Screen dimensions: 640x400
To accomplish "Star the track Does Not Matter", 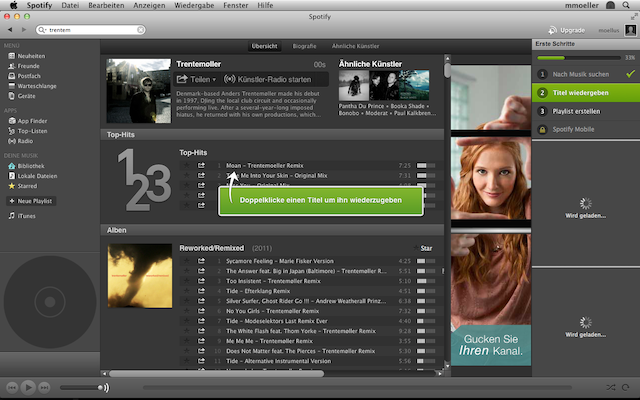I will [187, 351].
